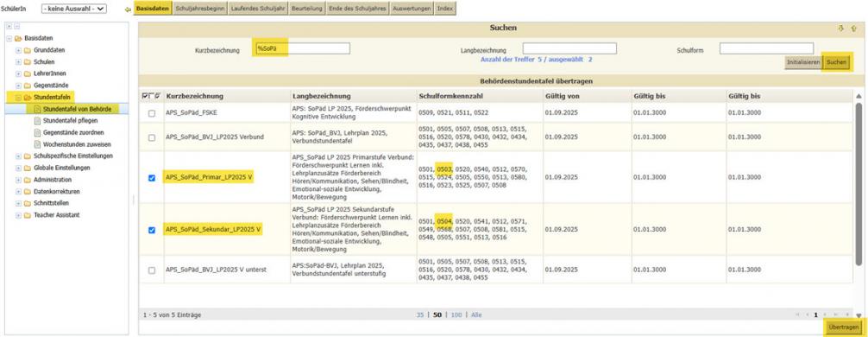Click the page icon of Wochenstunden zuweisen

click(37, 144)
